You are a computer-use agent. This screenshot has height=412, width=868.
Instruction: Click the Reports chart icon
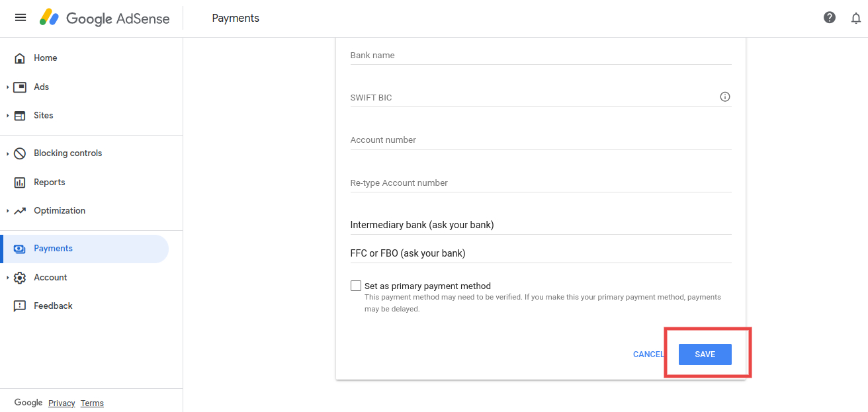tap(20, 183)
